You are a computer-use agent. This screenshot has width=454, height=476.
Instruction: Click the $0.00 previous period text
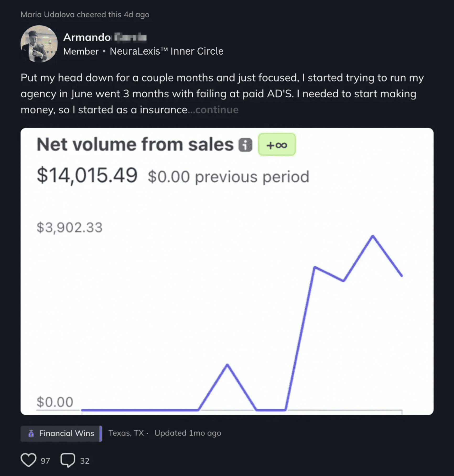tap(229, 177)
